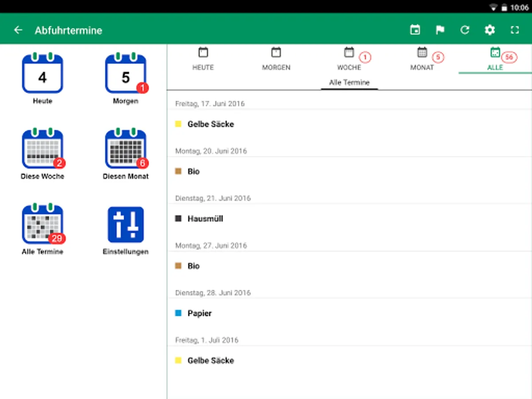Screen dimensions: 532x399
Task: Click date header Montag, 27. Juni 2016
Action: (211, 246)
